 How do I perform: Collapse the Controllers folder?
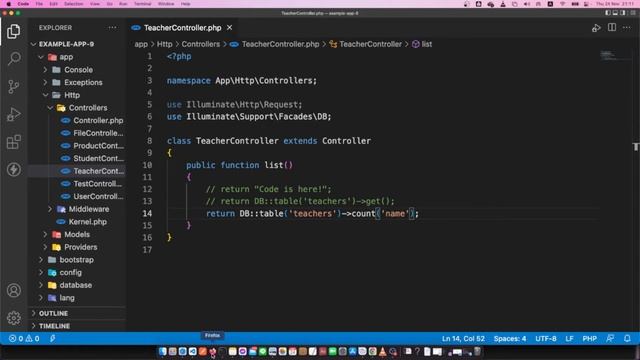pos(77,107)
